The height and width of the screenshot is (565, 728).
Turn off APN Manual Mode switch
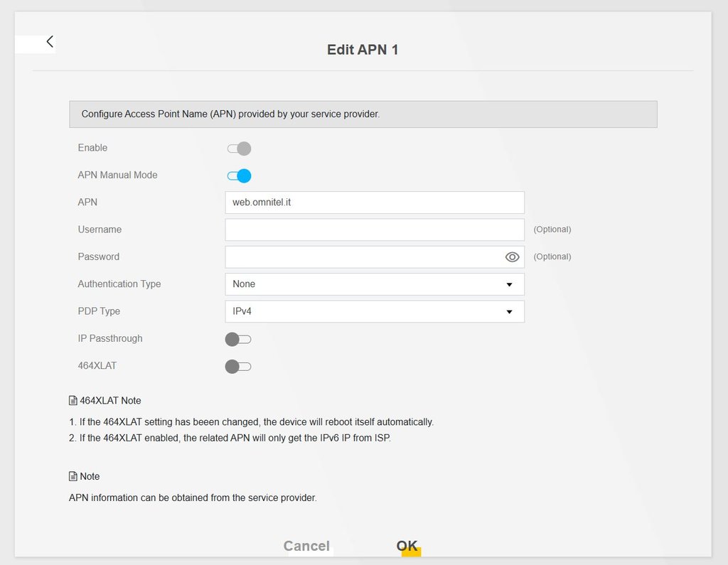coord(239,176)
